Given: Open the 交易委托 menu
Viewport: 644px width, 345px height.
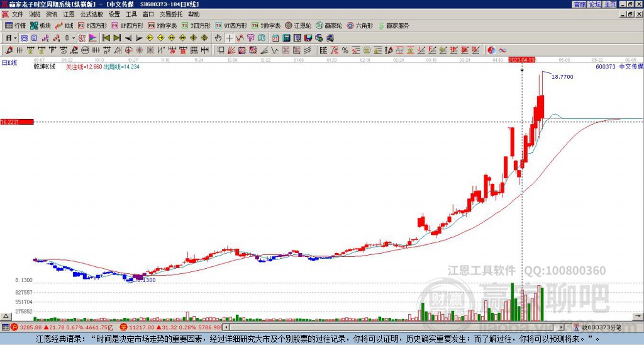Looking at the screenshot, I should pos(171,14).
